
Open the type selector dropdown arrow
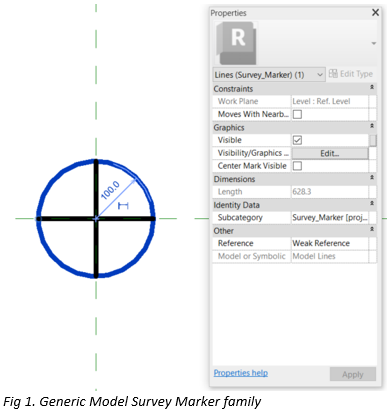click(374, 43)
